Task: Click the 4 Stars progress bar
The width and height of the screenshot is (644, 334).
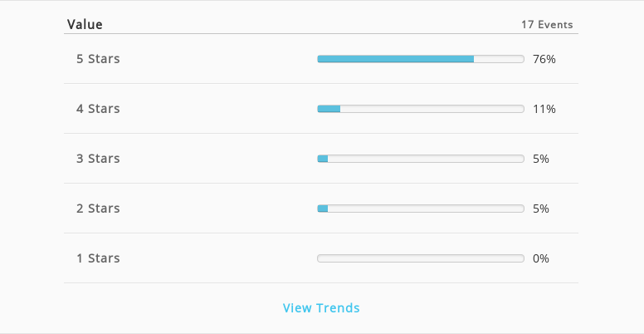Action: click(x=421, y=109)
